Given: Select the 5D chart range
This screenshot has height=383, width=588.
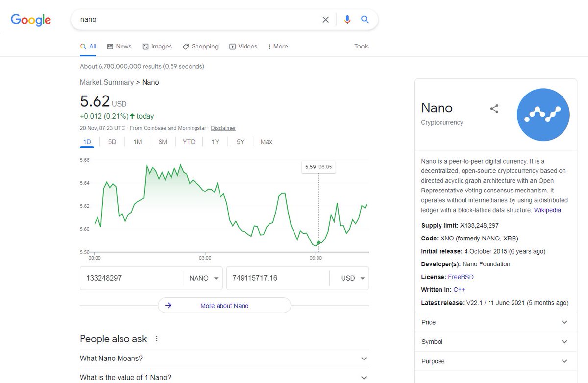Looking at the screenshot, I should click(x=112, y=142).
